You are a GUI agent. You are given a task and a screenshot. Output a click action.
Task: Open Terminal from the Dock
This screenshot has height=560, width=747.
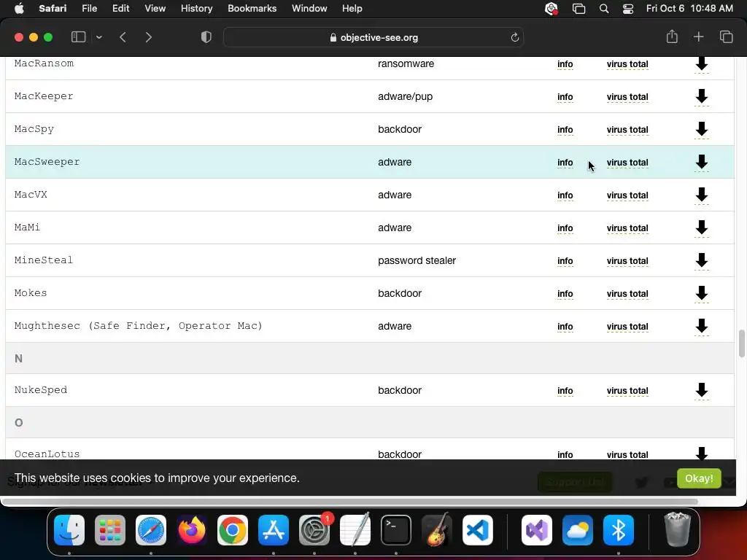pyautogui.click(x=396, y=530)
